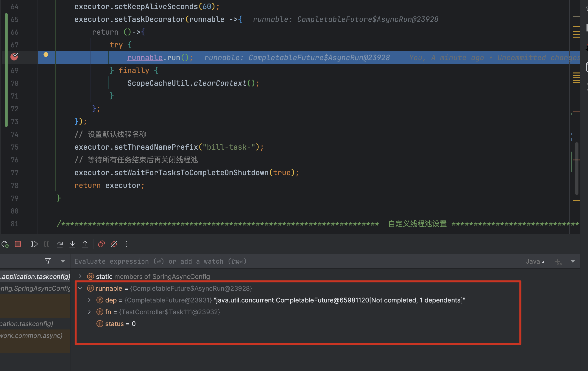Expand the fn TestController$Task111 node
This screenshot has width=588, height=371.
click(90, 312)
